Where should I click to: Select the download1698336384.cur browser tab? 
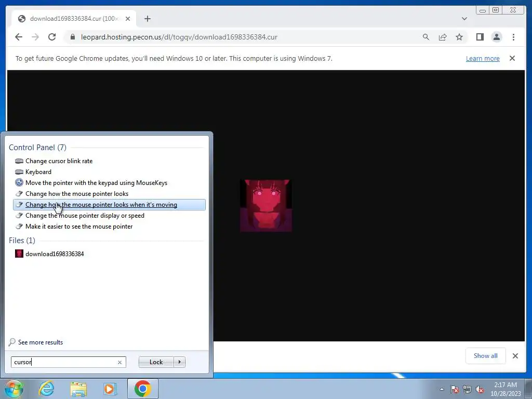74,19
